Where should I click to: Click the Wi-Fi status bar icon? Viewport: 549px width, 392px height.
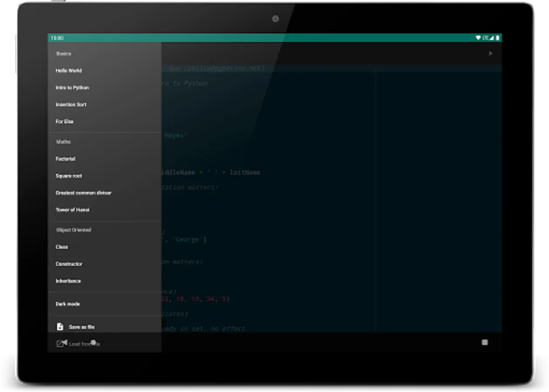click(x=478, y=38)
